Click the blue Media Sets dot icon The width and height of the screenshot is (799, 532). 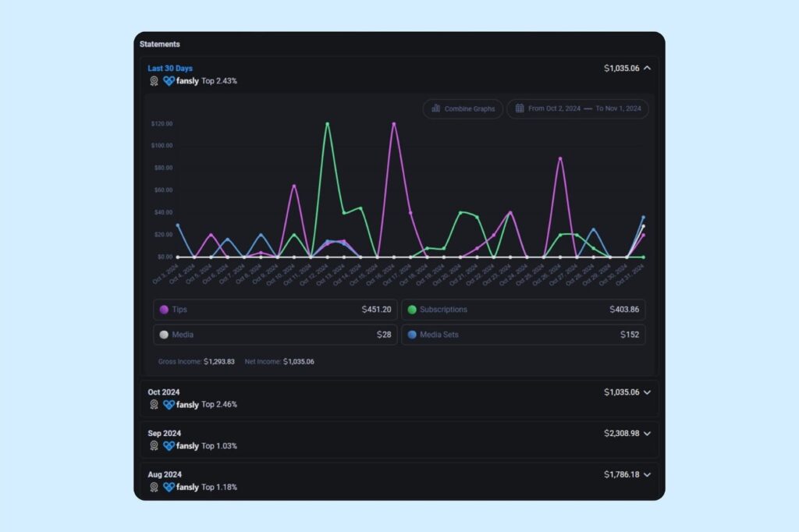tap(412, 335)
